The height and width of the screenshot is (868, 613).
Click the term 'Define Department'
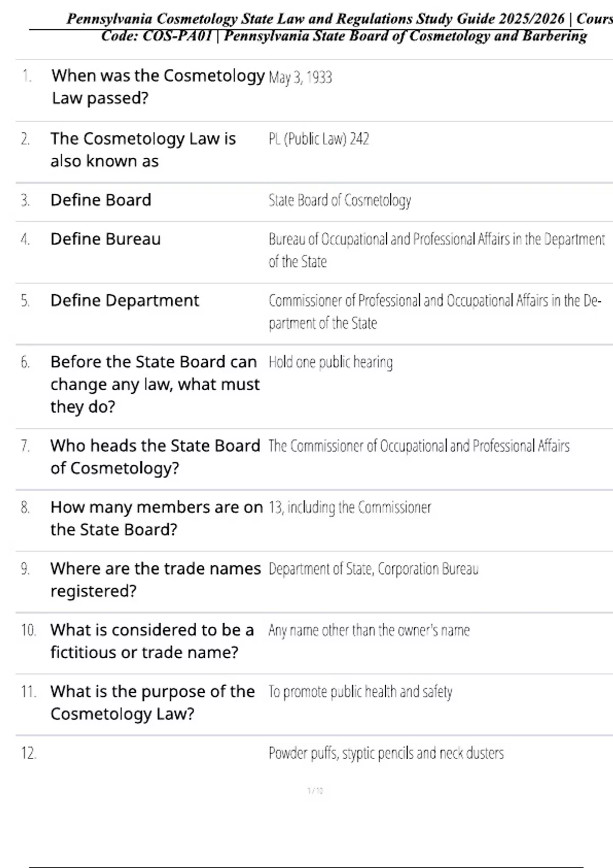click(125, 300)
